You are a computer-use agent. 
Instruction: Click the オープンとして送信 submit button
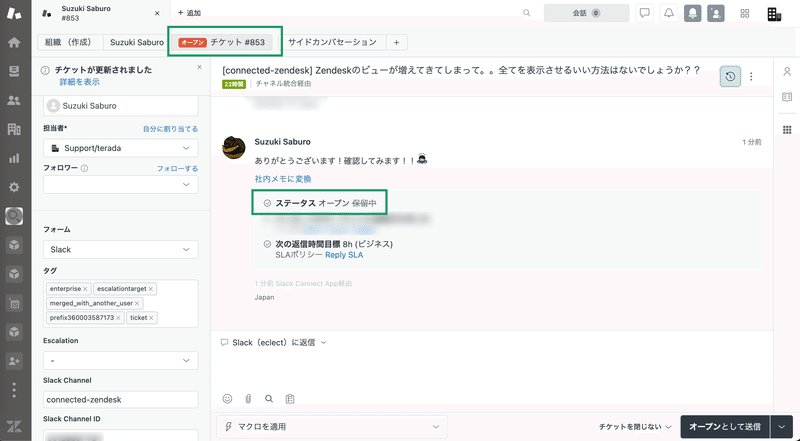pyautogui.click(x=727, y=427)
